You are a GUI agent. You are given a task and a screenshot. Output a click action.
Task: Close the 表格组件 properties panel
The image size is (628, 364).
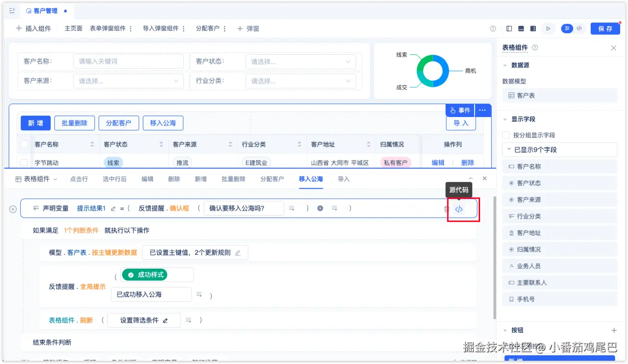(614, 48)
